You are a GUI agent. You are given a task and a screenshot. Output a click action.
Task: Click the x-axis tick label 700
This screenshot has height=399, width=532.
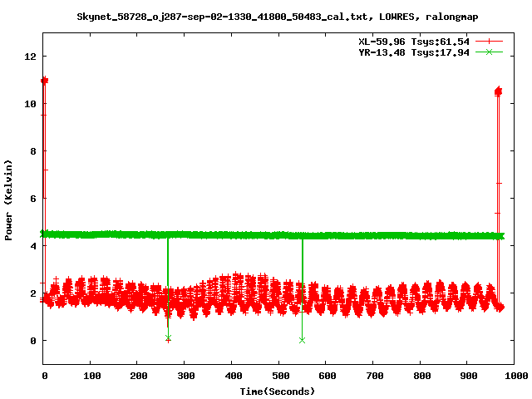[375, 376]
